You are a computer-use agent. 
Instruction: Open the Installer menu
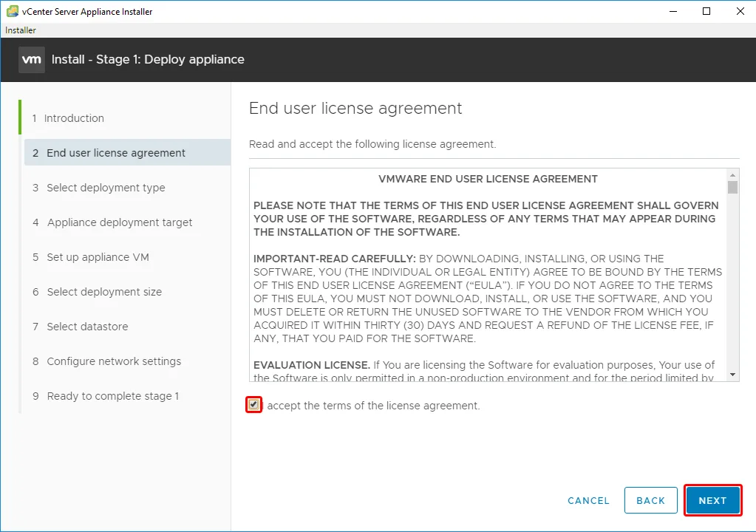click(x=20, y=30)
